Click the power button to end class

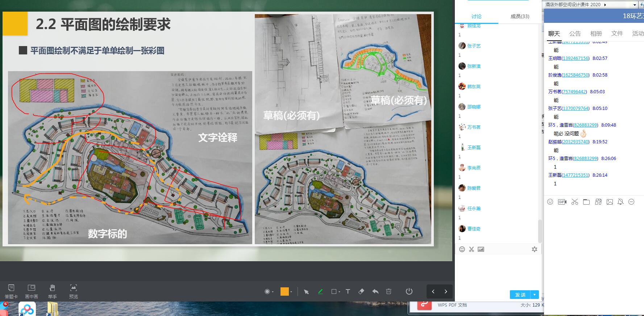point(409,291)
